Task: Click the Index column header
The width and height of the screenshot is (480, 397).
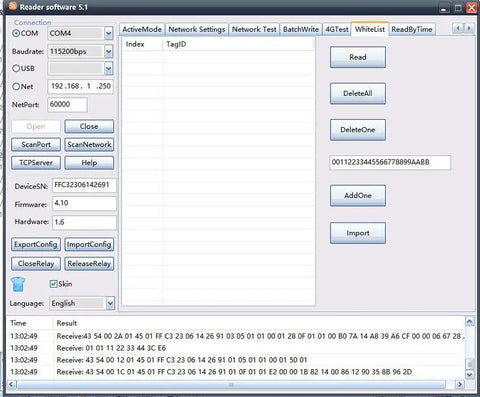Action: [142, 44]
